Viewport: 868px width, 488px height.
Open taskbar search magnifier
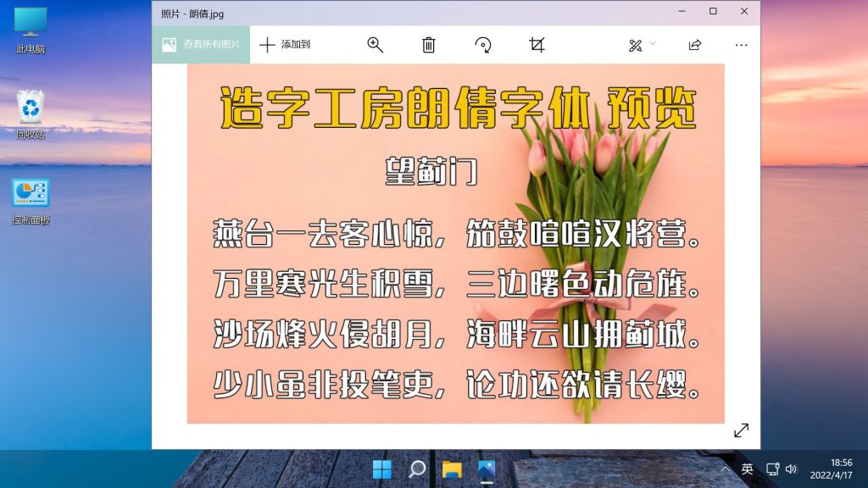(x=417, y=469)
